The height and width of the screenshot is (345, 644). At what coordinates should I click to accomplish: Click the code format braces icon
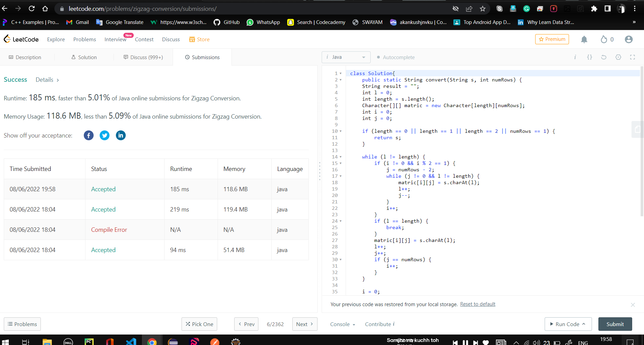tap(590, 57)
